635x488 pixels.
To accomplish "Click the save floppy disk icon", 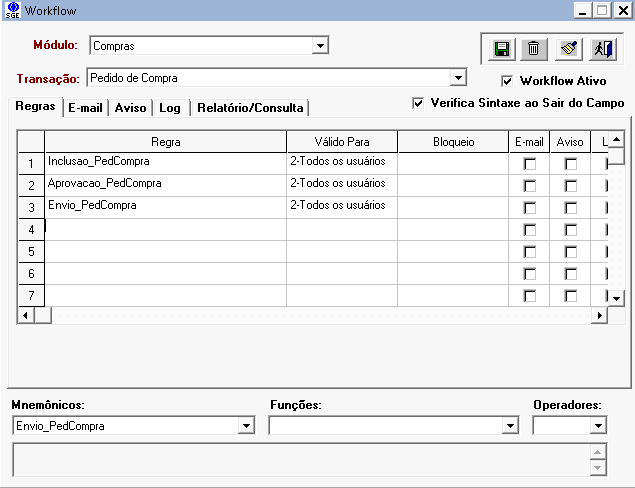I will point(501,48).
